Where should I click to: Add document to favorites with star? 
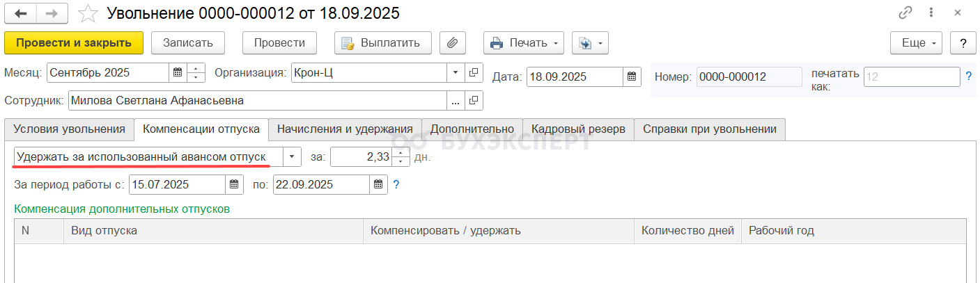(88, 14)
